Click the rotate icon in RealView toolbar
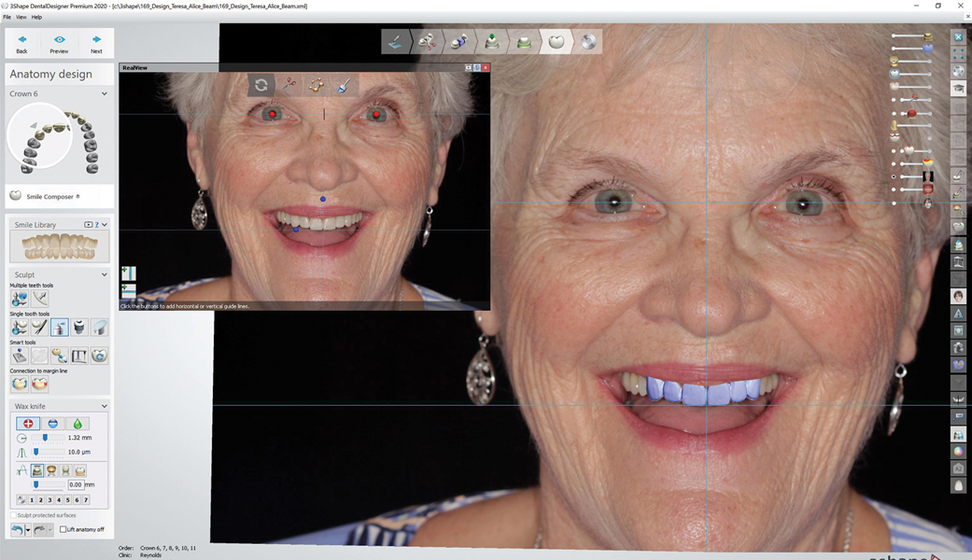Screen dimensions: 972x560 (x=261, y=85)
